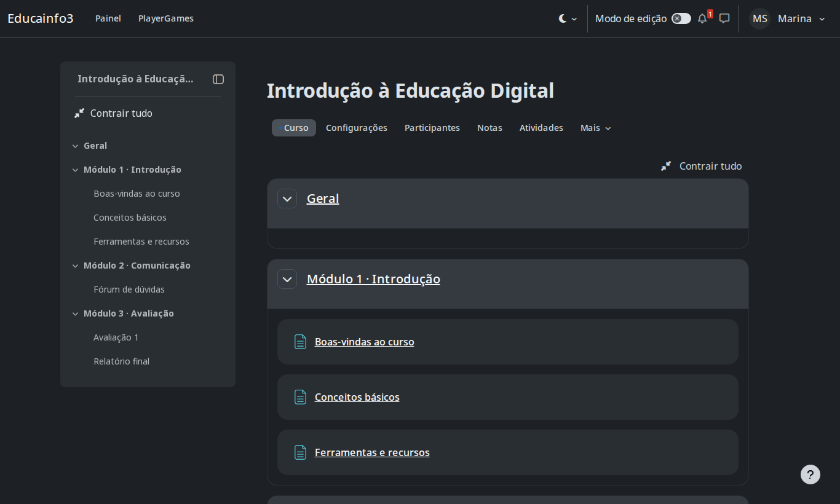This screenshot has height=504, width=840.
Task: Switch to the Configurações tab
Action: pyautogui.click(x=357, y=128)
